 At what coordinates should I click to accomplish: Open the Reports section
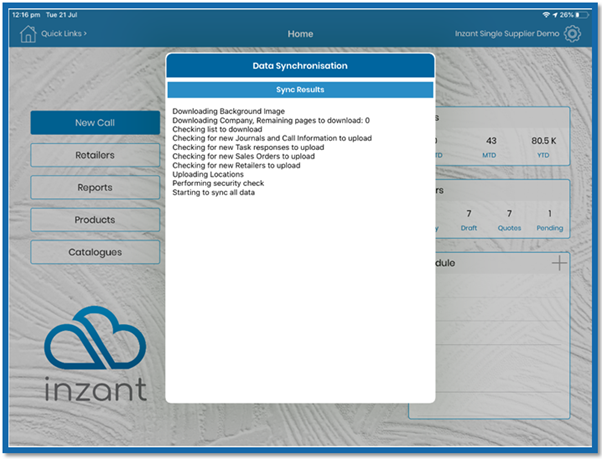[x=95, y=187]
